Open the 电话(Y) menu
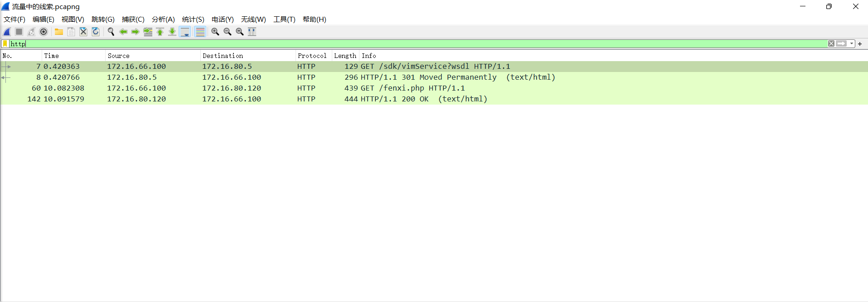This screenshot has height=302, width=868. click(x=223, y=19)
